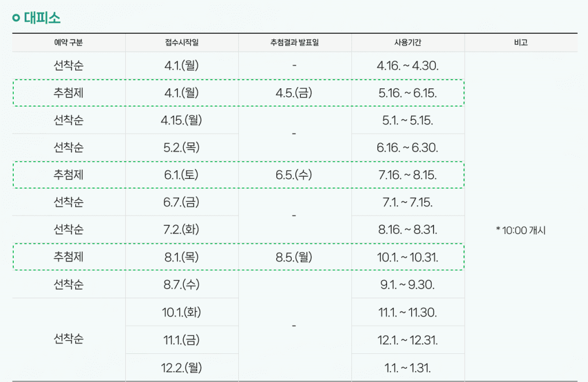Click the 6.1.(토) start date cell
The image size is (588, 382).
[181, 175]
